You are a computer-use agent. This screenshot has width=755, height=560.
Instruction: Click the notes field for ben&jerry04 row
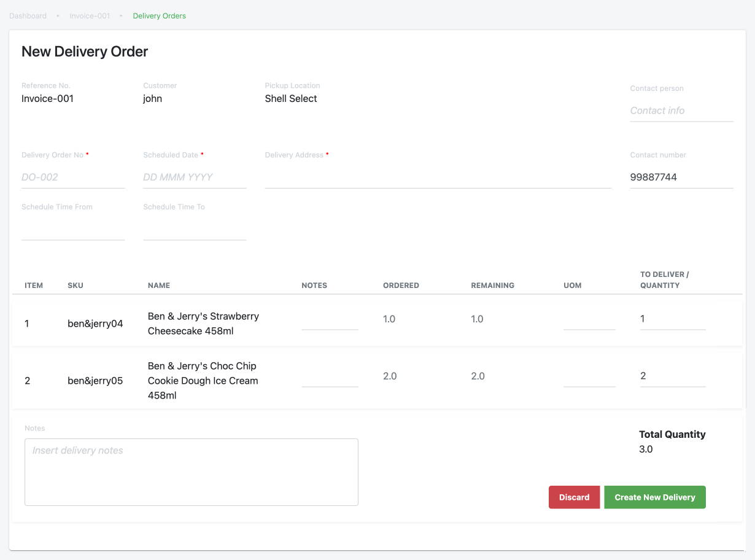tap(330, 319)
